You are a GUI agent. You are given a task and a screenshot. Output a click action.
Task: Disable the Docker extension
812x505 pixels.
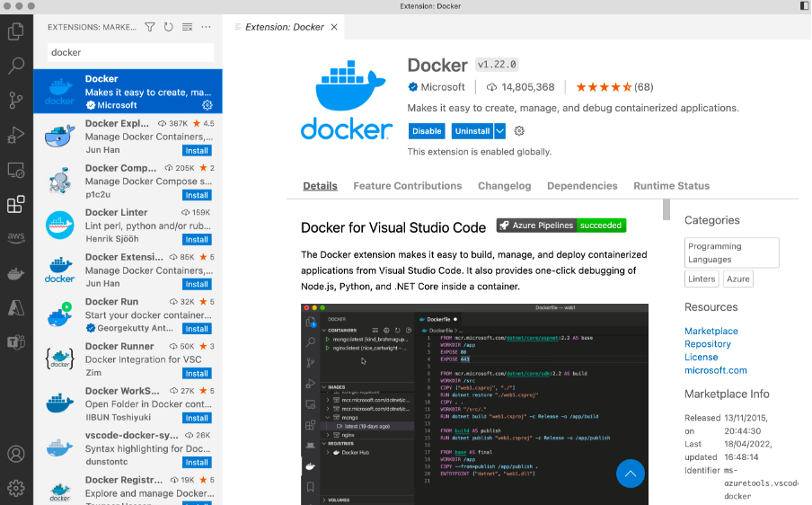tap(427, 131)
